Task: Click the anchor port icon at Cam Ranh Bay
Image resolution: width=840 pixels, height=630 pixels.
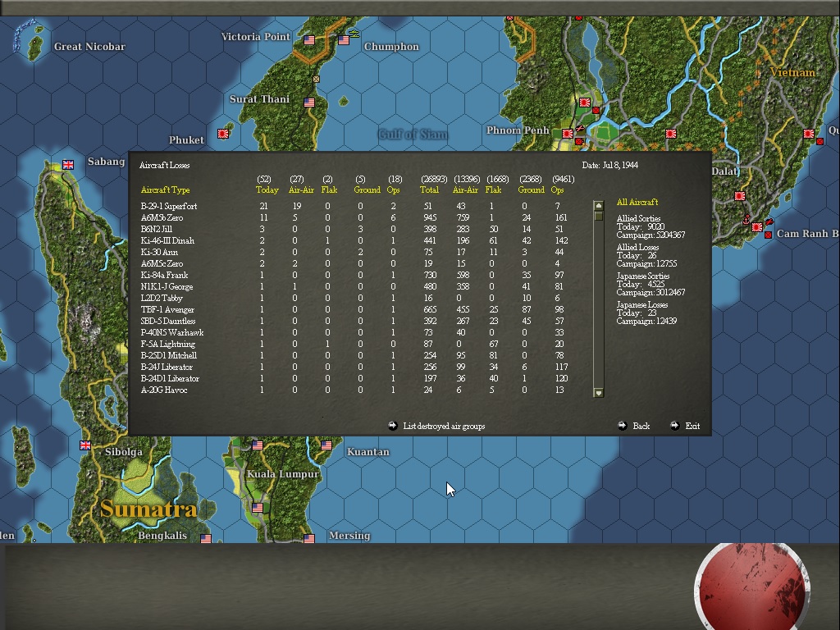Action: (x=746, y=220)
